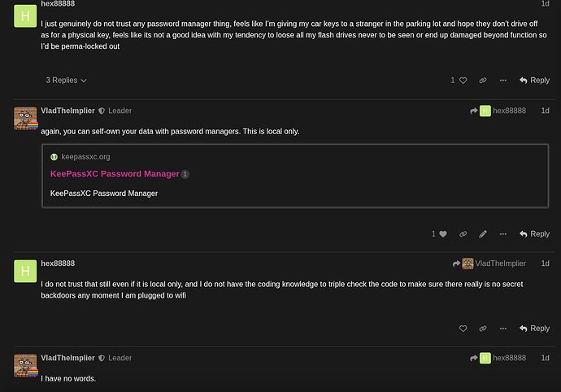Open keepassxc.org source domain link
Viewport: 561px width, 392px height.
tap(85, 157)
